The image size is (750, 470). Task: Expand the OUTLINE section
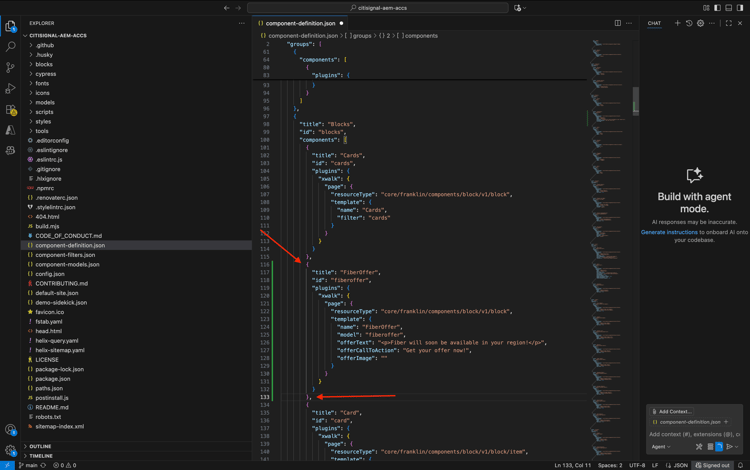40,446
